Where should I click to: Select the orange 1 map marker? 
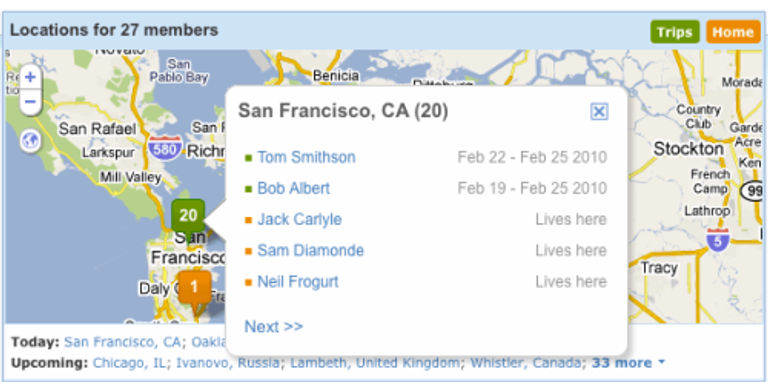coord(194,289)
